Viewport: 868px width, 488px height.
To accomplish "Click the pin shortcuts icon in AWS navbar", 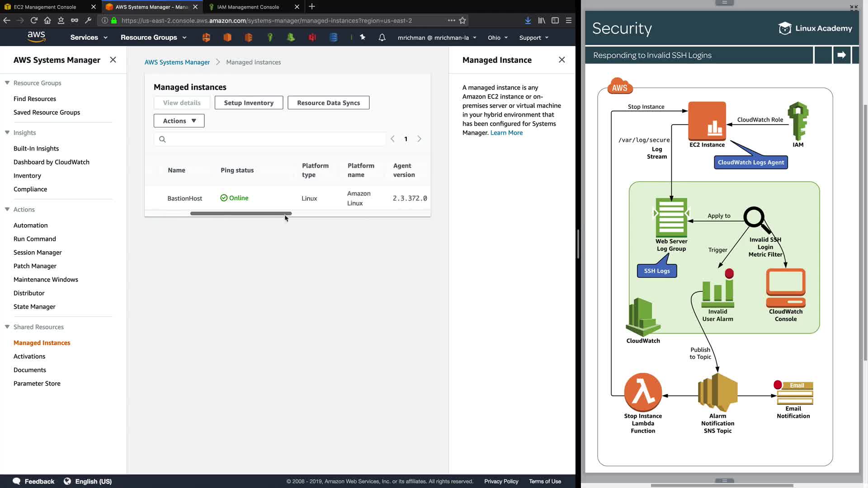I will (363, 38).
